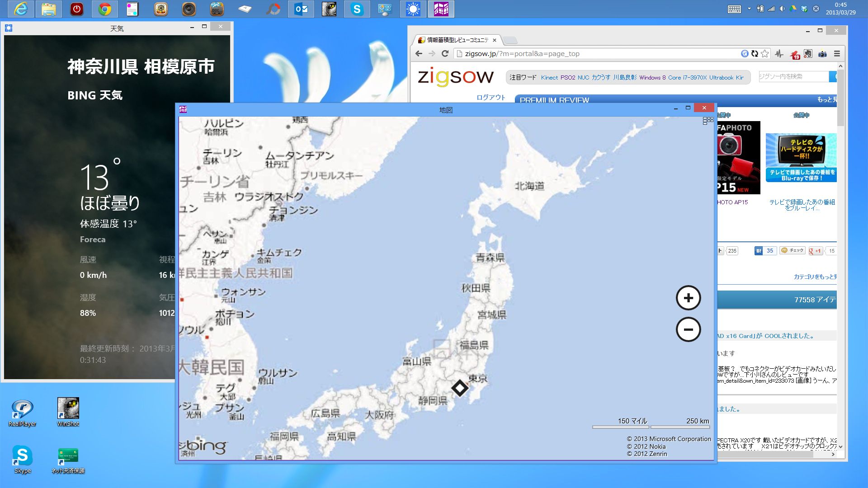This screenshot has height=488, width=868.
Task: Zoom out with the map minus button
Action: 688,329
